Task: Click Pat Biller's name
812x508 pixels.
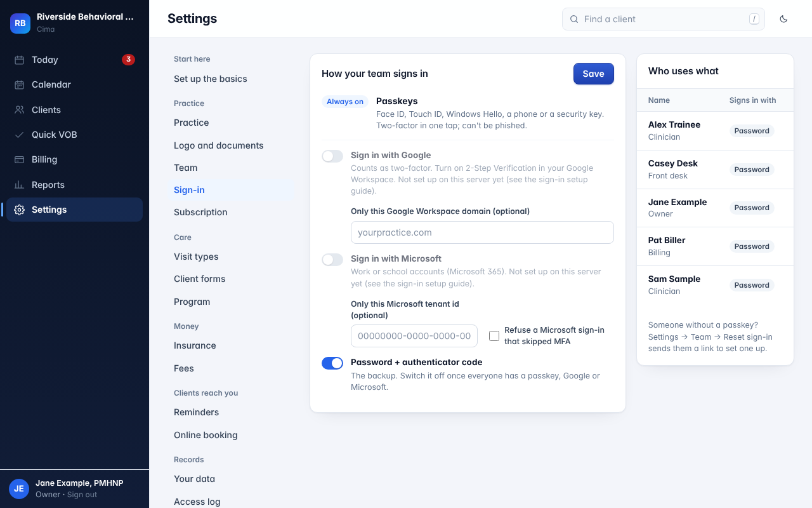Action: [667, 240]
